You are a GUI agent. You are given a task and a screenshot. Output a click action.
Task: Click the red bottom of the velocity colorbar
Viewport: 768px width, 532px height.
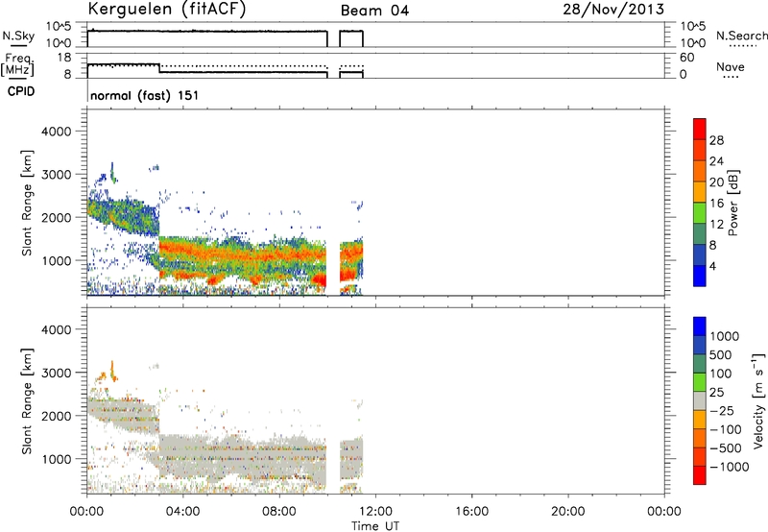[700, 475]
